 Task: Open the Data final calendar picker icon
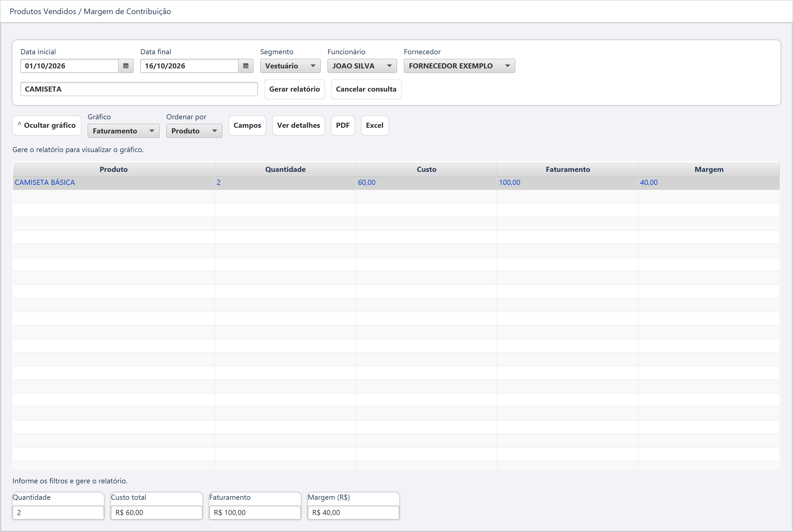[x=246, y=66]
